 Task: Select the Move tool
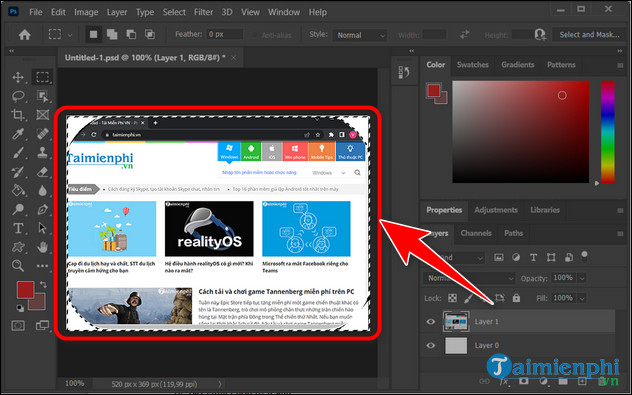(18, 77)
